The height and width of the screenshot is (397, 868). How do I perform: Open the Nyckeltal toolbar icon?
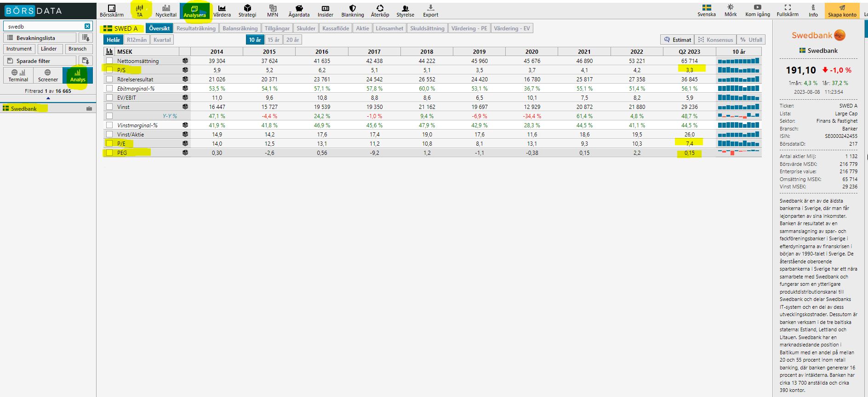(x=166, y=11)
